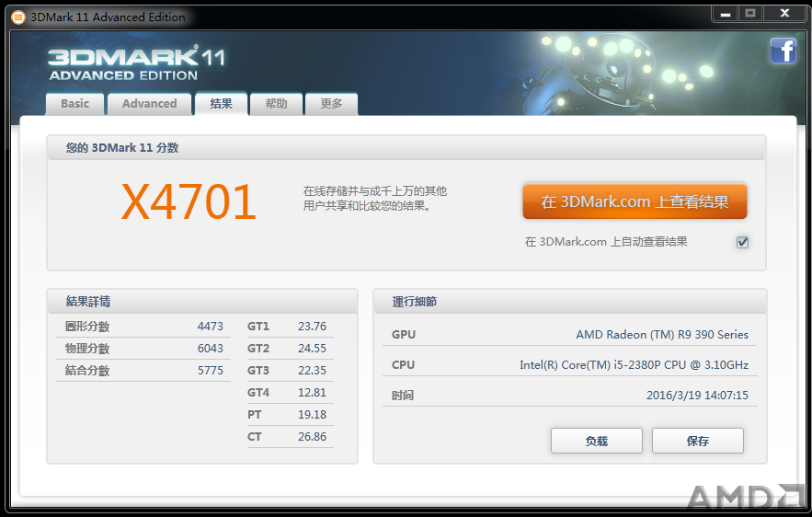The width and height of the screenshot is (812, 517).
Task: Open the 更多 more tab
Action: point(331,104)
